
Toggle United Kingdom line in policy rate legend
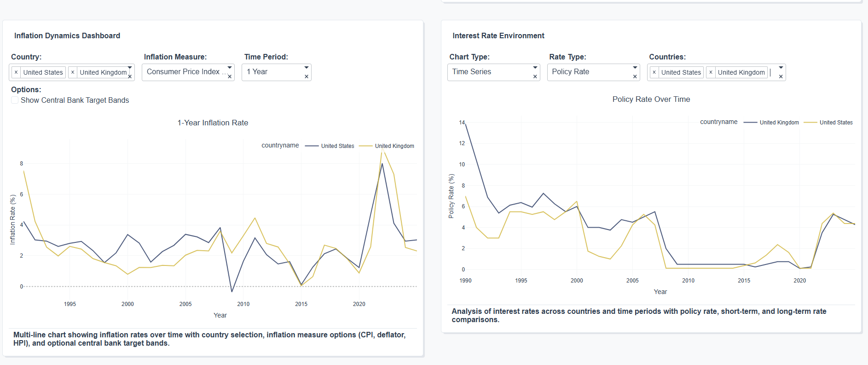(779, 123)
